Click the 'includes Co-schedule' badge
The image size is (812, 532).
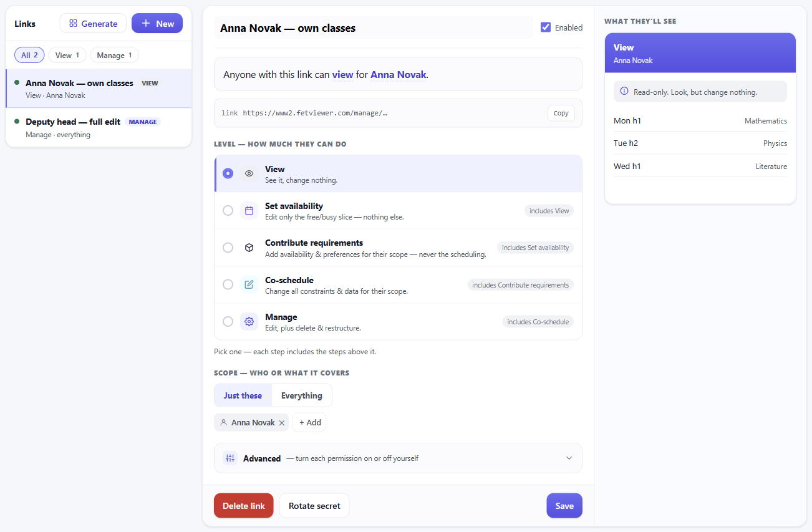tap(538, 322)
